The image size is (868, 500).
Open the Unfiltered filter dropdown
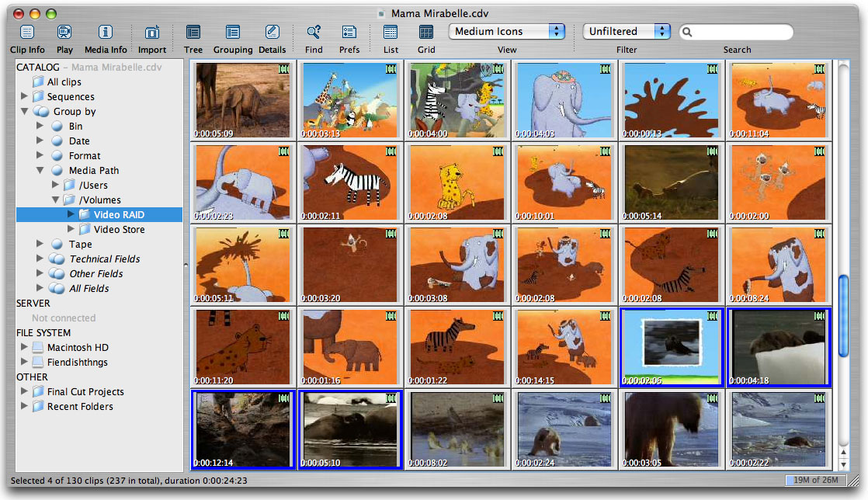pyautogui.click(x=626, y=32)
